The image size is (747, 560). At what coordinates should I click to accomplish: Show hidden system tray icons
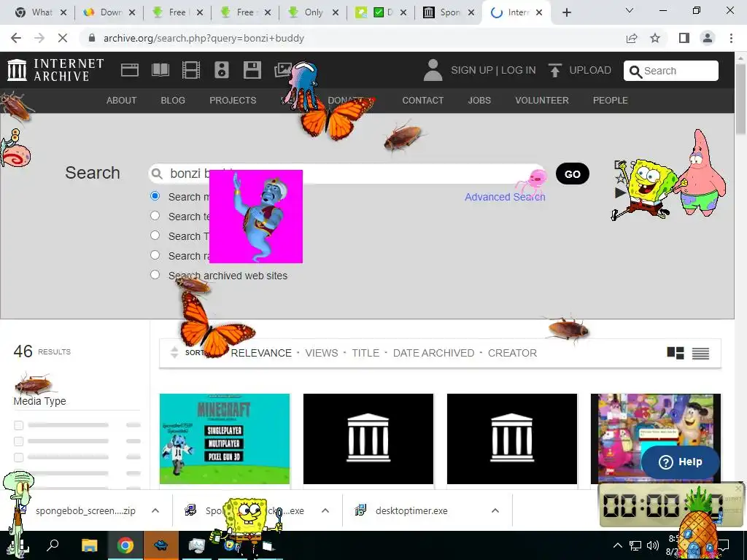617,545
